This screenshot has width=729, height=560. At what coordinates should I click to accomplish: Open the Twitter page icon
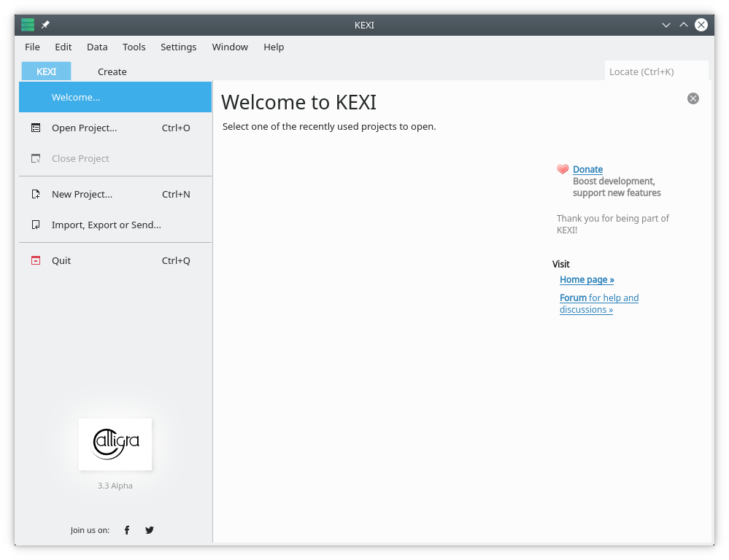coord(150,530)
